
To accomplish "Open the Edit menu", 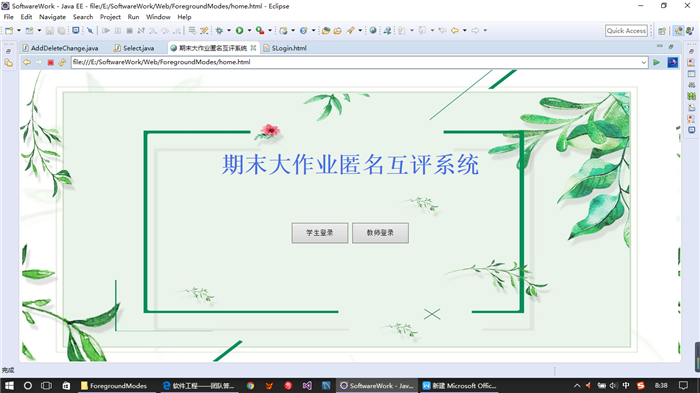I will (26, 17).
